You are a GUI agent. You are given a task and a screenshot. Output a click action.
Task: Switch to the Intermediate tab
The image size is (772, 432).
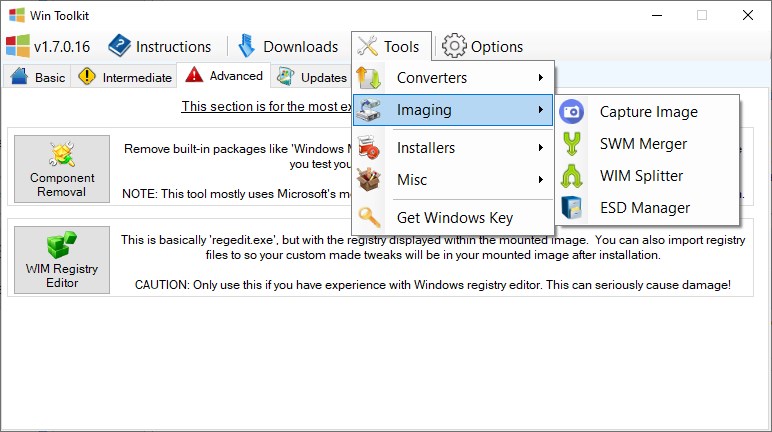coord(124,77)
